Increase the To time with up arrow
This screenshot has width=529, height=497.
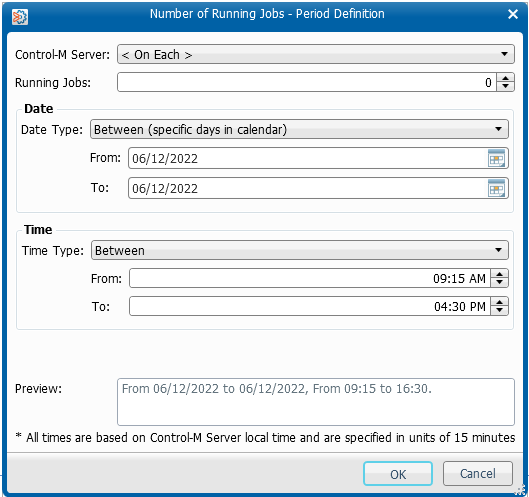[x=499, y=302]
